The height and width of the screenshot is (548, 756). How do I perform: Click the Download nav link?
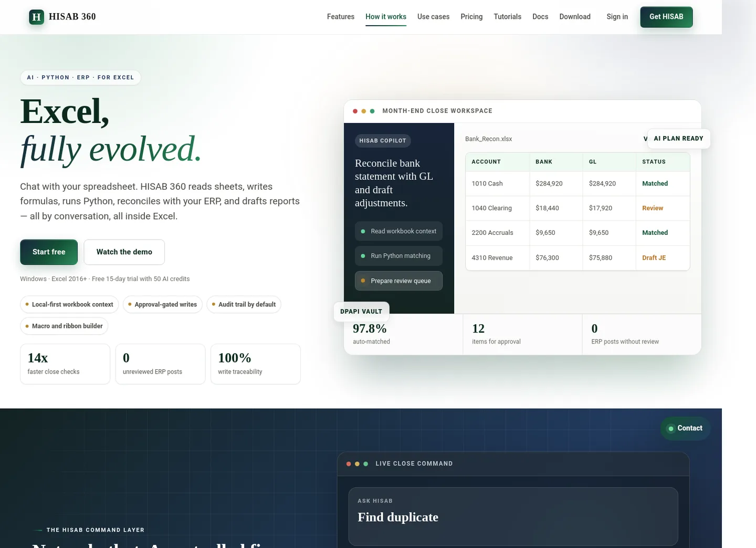575,17
